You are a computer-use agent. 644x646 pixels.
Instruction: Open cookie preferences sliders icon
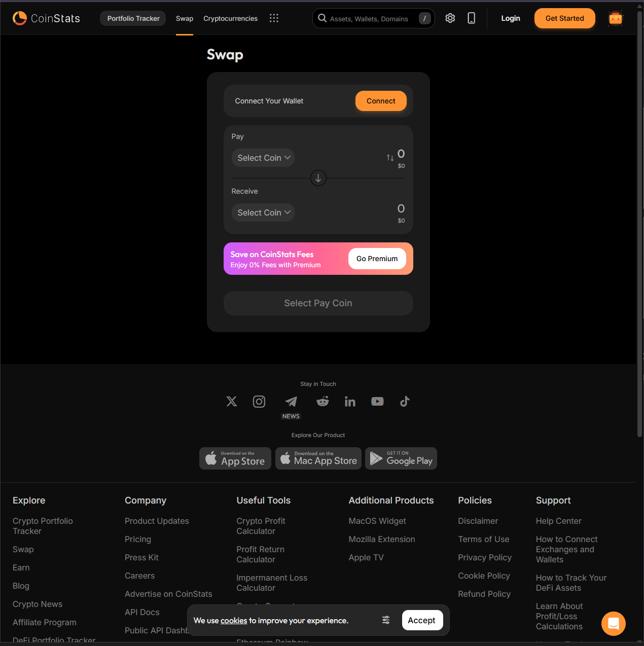pos(386,620)
